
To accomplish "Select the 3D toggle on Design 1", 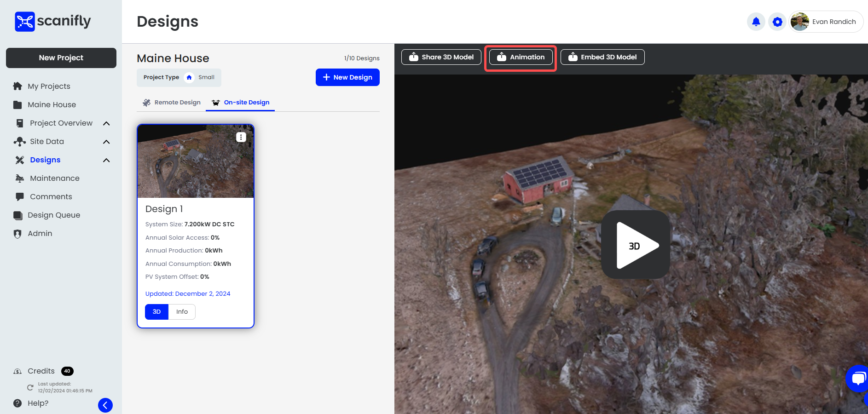I will [x=156, y=311].
